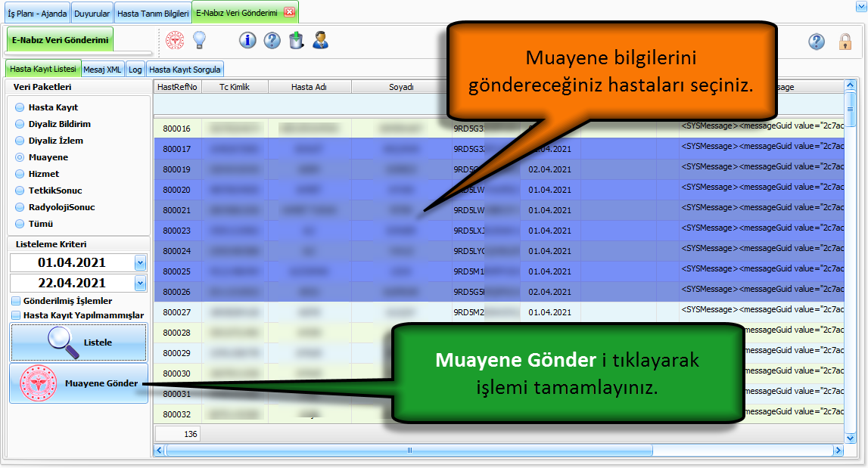Click the Soyadı column header
868x468 pixels.
401,87
